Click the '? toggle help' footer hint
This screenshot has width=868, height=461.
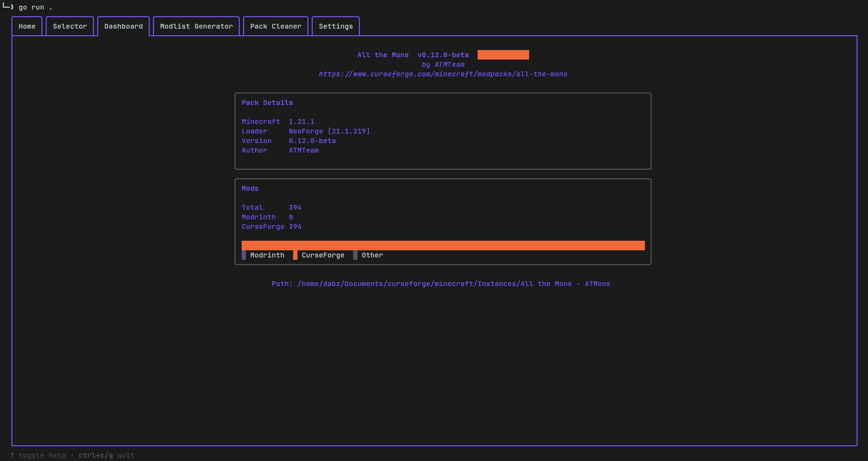pyautogui.click(x=38, y=455)
